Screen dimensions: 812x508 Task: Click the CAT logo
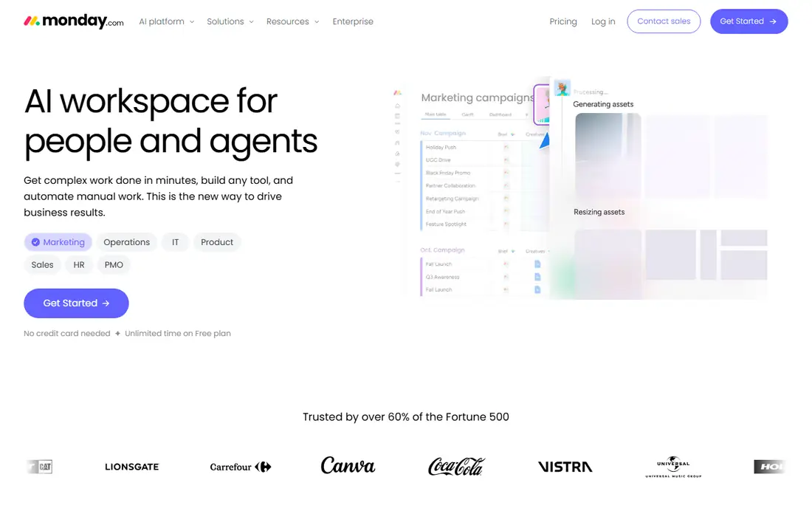pos(41,467)
